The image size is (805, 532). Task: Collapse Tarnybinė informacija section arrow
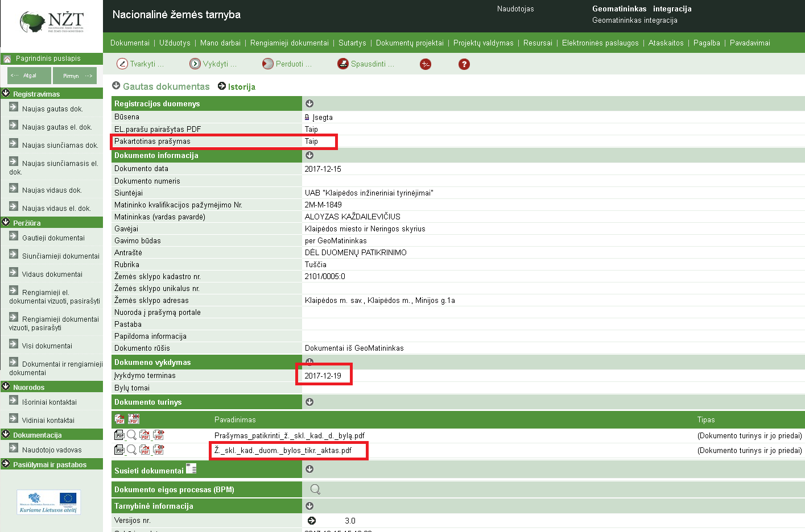tap(309, 506)
